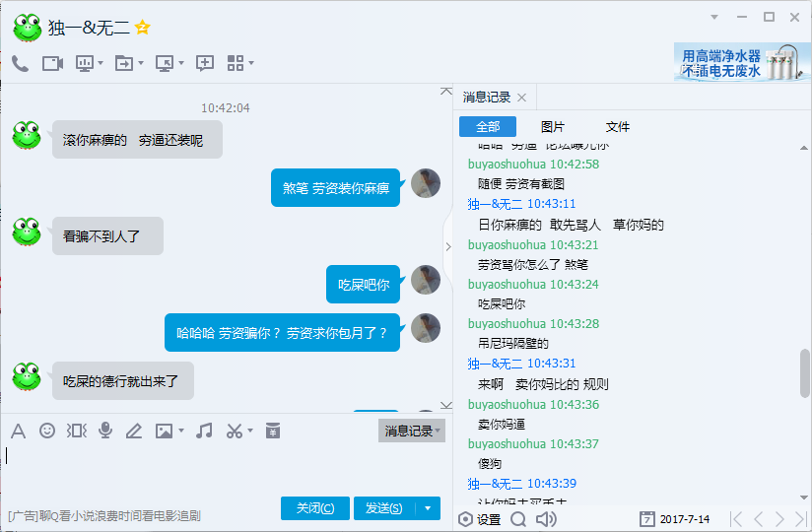Screen dimensions: 812x532
Task: Open the calendar date 2017-7-14 picker
Action: coord(675,519)
